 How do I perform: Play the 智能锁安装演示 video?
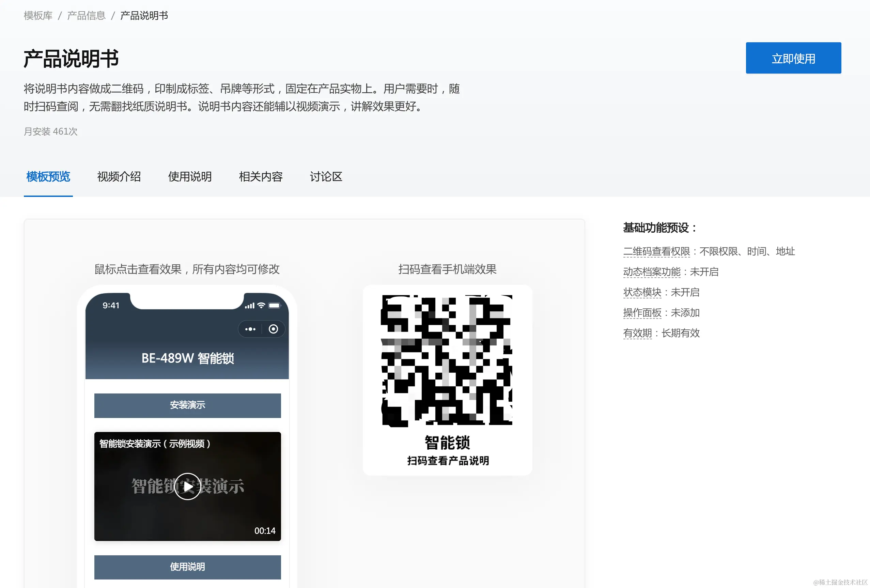pos(188,486)
